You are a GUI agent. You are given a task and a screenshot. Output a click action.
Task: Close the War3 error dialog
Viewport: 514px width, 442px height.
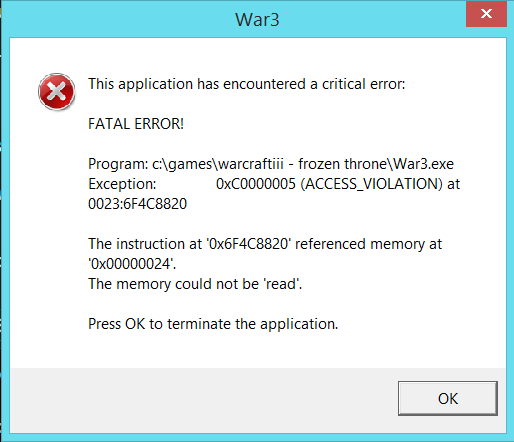click(486, 14)
